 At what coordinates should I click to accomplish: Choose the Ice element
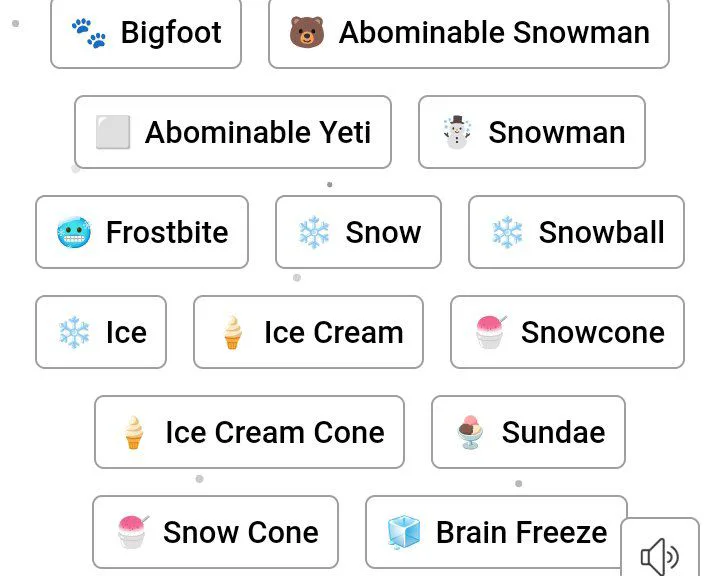(x=101, y=332)
